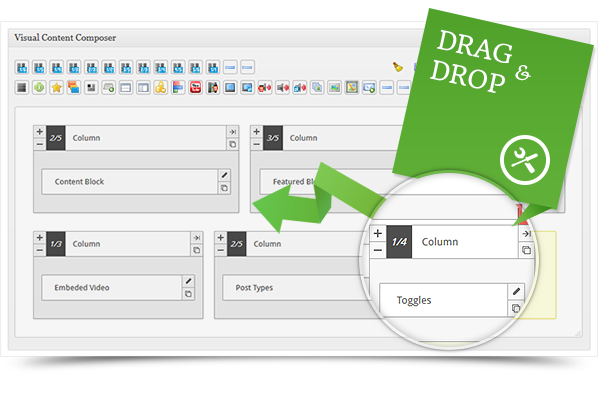Image resolution: width=600 pixels, height=394 pixels.
Task: Insert the dark gray content block element
Action: coord(22,88)
